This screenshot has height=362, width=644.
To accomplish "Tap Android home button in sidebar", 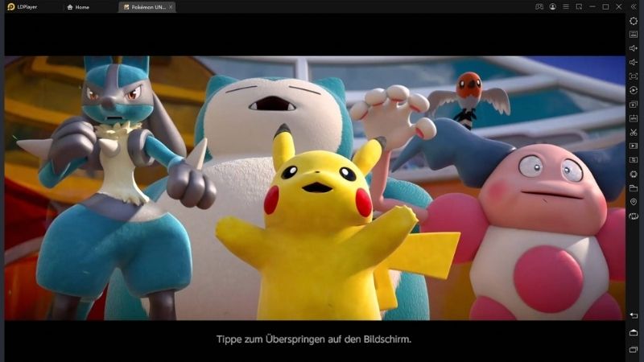I will coord(634,332).
